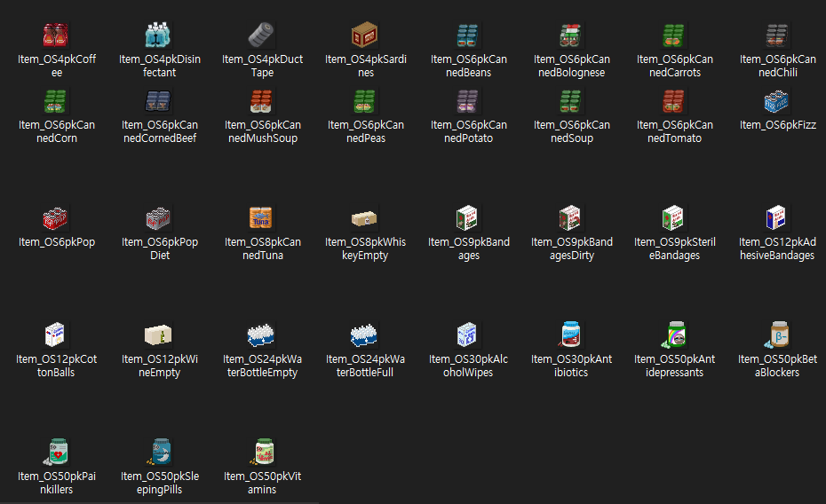Select the Item_OS6pkCannedPotato icon

pos(467,101)
